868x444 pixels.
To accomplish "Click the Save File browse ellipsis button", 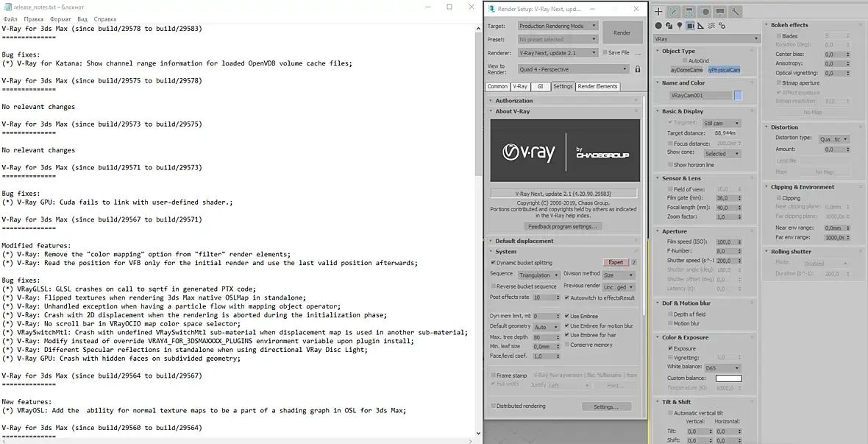I will pos(638,53).
